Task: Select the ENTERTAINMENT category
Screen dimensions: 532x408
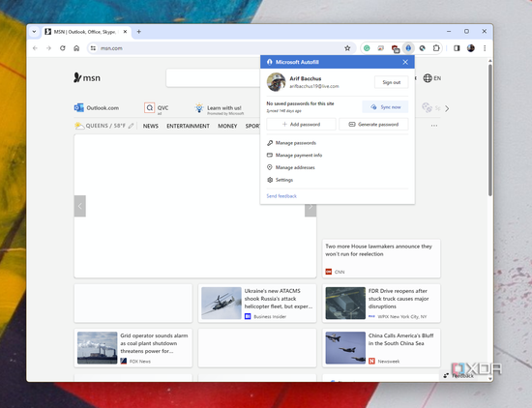Action: (x=188, y=126)
